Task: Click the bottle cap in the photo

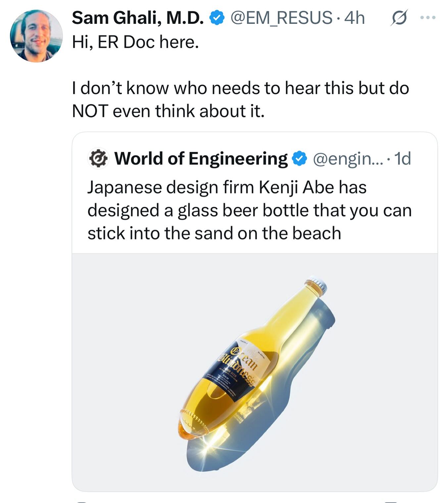Action: (x=318, y=285)
